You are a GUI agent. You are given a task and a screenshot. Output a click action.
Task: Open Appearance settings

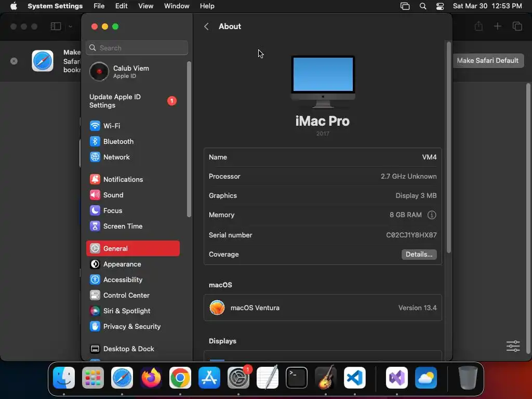132,264
